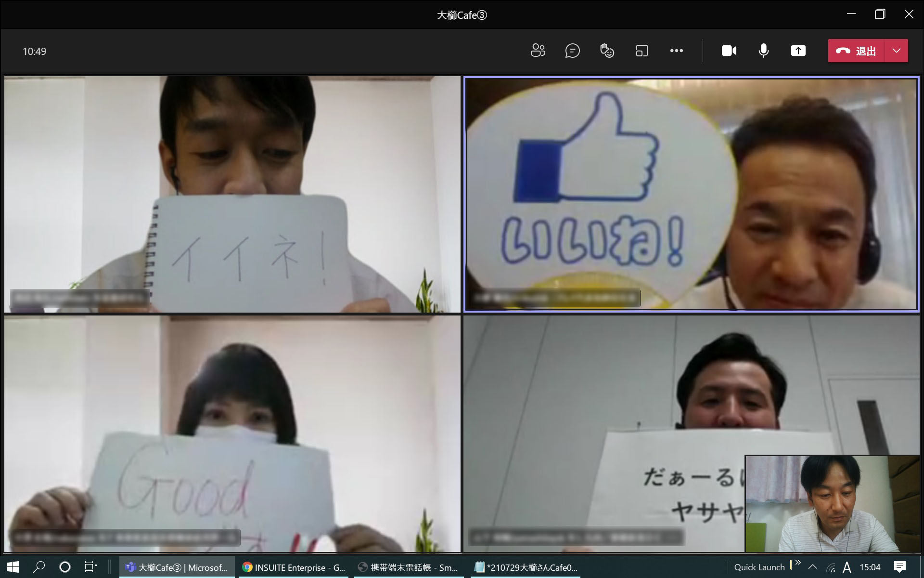Open breakout rooms panel
This screenshot has height=578, width=924.
click(642, 51)
